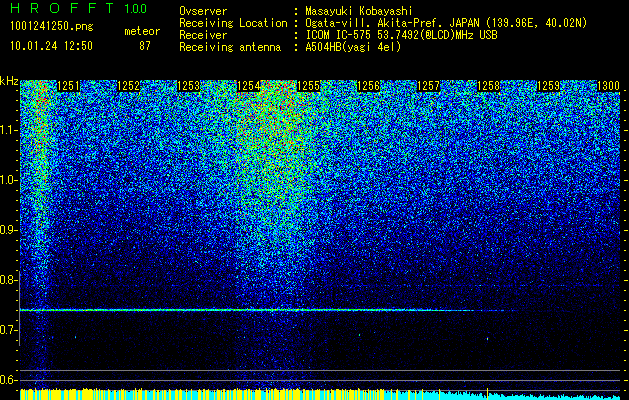Click the 1258 time marker
629x400 pixels.
pos(489,86)
